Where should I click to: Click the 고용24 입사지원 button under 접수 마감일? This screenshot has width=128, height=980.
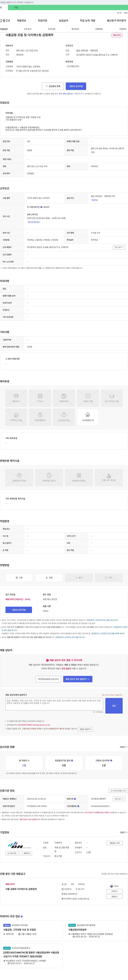[19, 610]
